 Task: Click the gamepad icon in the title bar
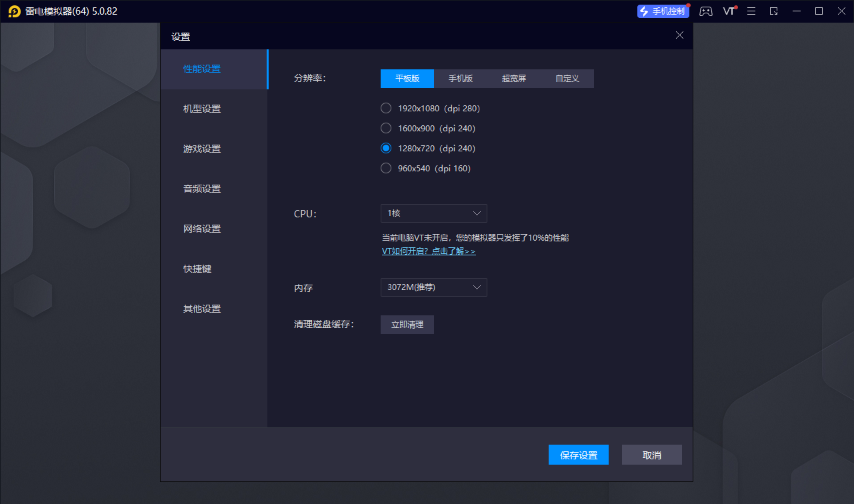(x=705, y=11)
